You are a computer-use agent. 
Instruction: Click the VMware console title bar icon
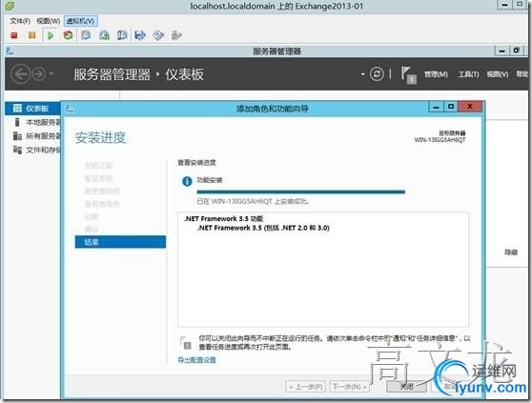(x=10, y=6)
